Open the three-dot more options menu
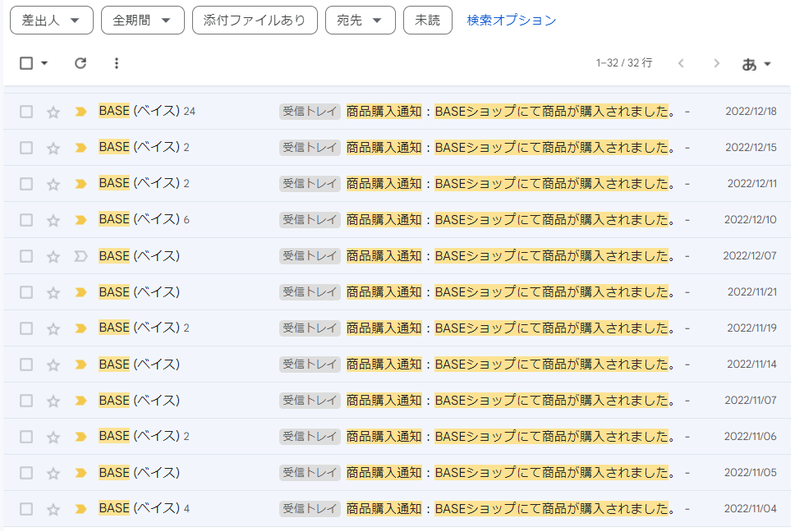The width and height of the screenshot is (795, 532). (117, 63)
